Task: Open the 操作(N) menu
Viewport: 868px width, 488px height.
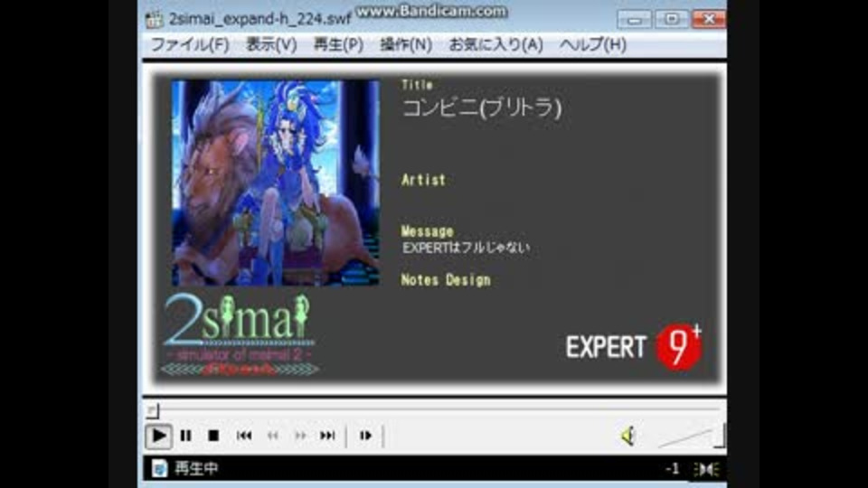Action: tap(406, 44)
